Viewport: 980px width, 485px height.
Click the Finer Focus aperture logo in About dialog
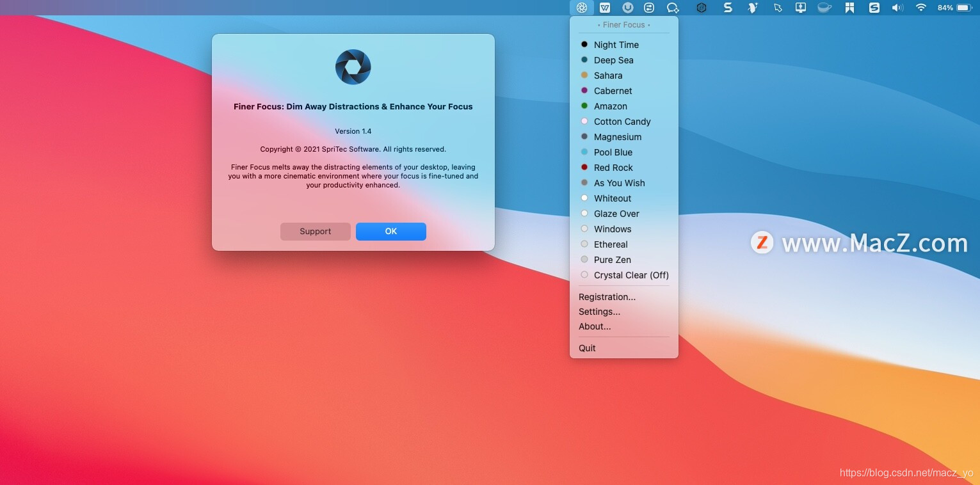tap(353, 67)
